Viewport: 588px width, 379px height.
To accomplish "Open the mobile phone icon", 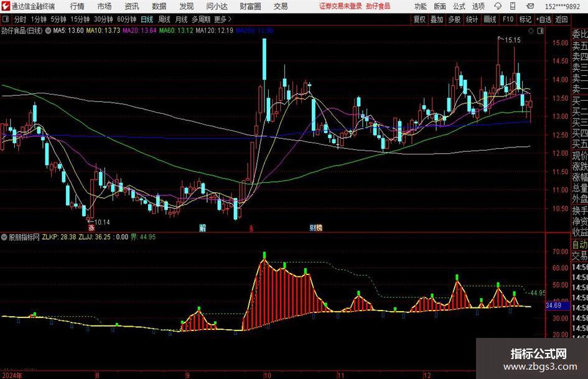I will tap(513, 6).
